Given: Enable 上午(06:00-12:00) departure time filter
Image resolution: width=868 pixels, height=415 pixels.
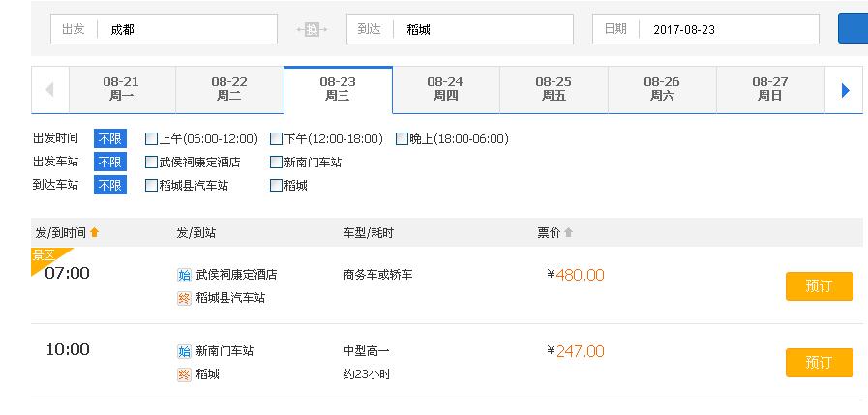Looking at the screenshot, I should point(151,139).
